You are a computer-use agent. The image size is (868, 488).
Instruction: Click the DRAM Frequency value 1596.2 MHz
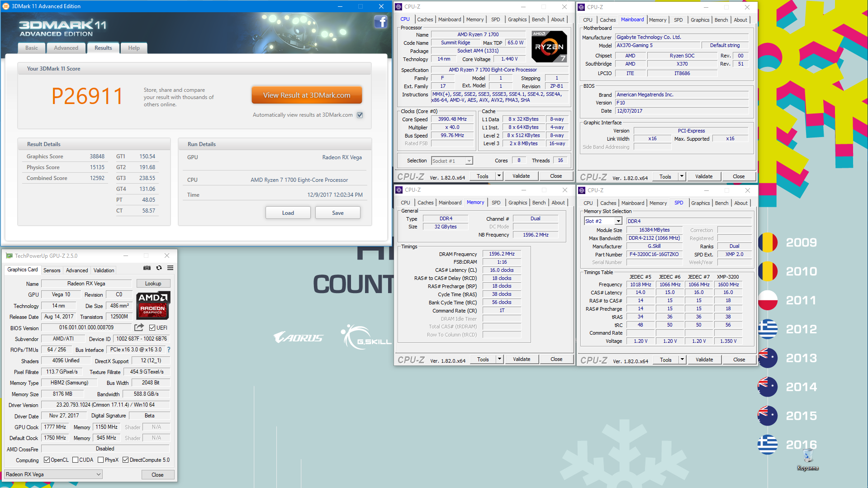(x=502, y=254)
